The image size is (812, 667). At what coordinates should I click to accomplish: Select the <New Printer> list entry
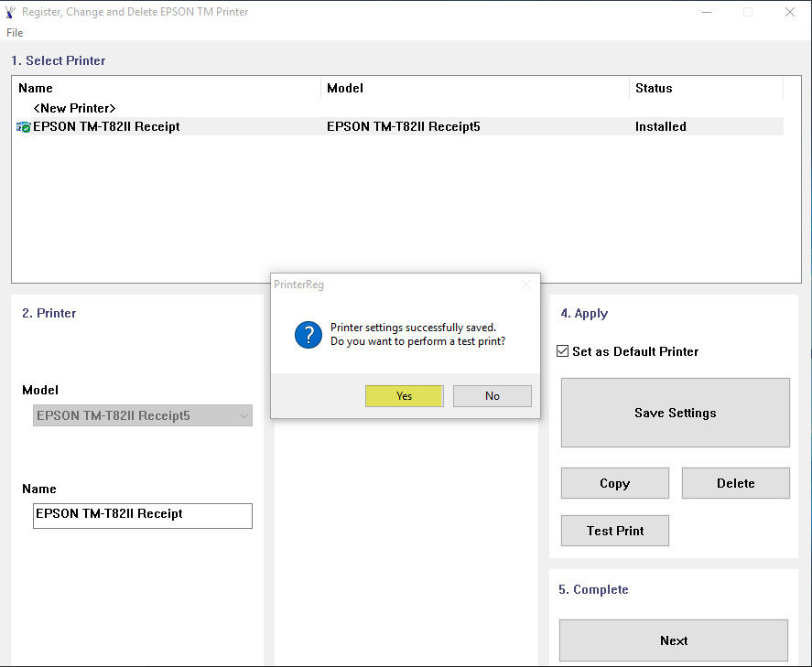[x=74, y=108]
